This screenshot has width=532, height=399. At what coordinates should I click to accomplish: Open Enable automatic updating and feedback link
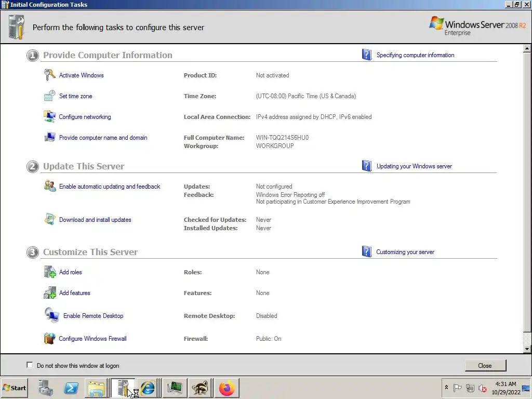(x=110, y=187)
